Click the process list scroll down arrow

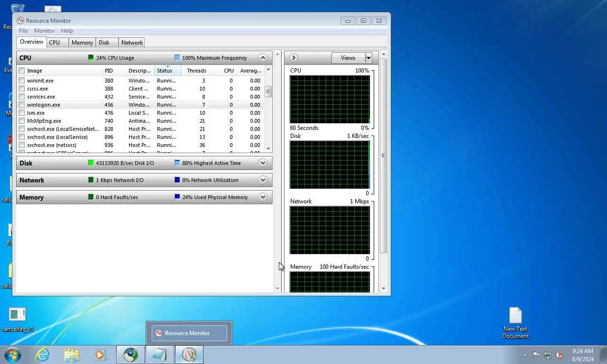pos(268,149)
